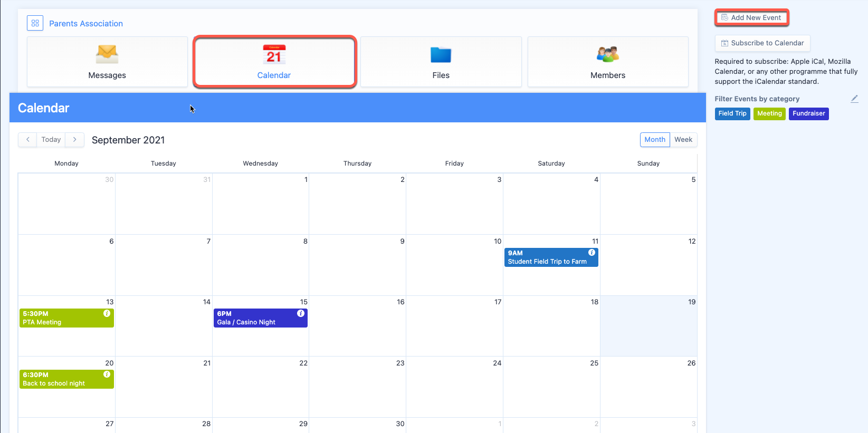The image size is (868, 433).
Task: Click the September 2021 title
Action: coord(128,140)
